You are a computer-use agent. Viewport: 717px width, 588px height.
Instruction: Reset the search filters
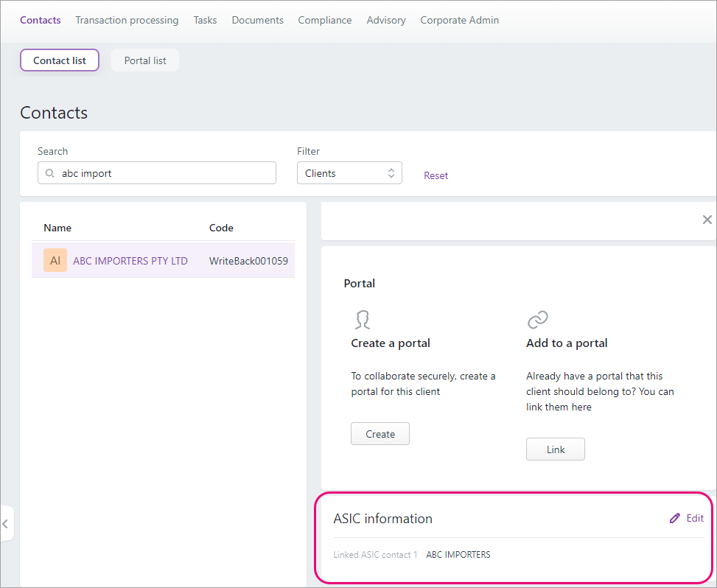click(436, 175)
